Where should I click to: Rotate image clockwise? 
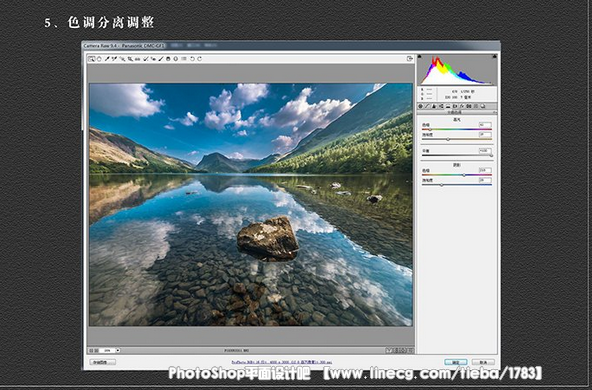pyautogui.click(x=199, y=59)
